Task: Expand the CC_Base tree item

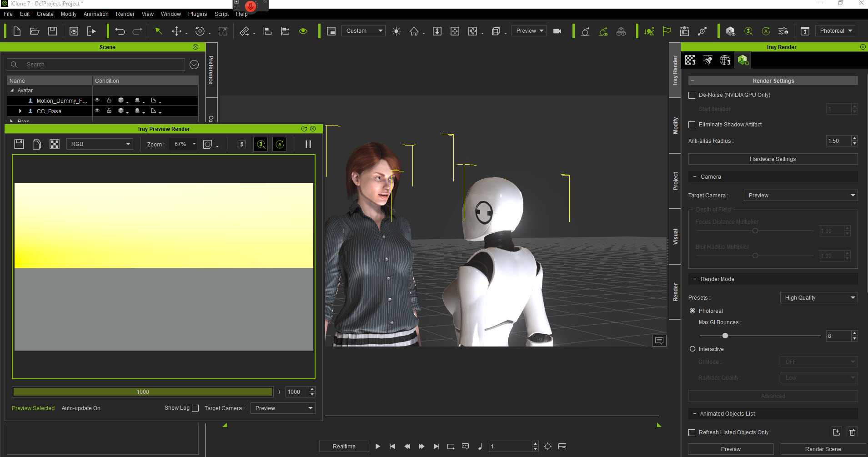Action: click(x=20, y=111)
